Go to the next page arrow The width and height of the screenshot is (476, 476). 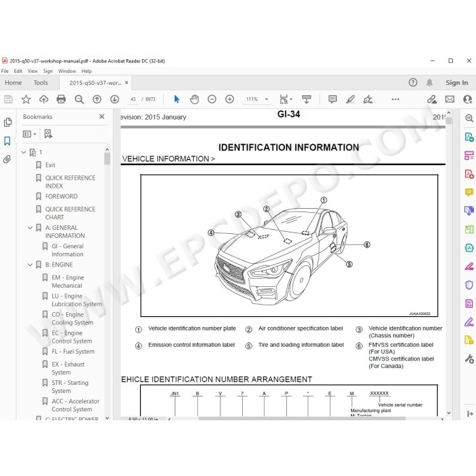[114, 99]
